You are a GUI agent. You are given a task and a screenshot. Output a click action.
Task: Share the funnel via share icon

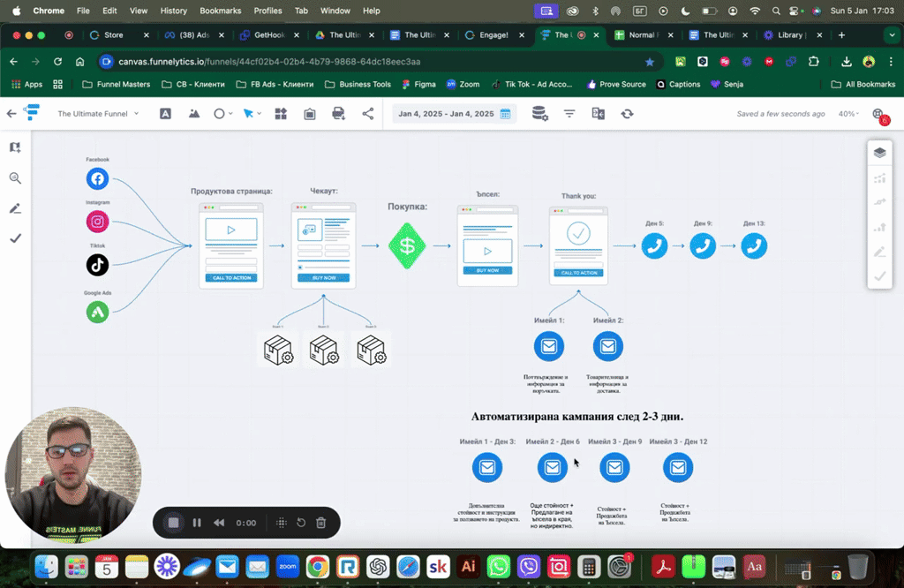click(368, 114)
